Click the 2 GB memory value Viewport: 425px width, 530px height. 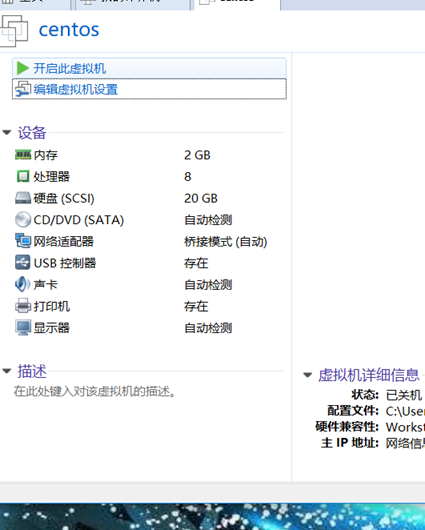[x=197, y=155]
